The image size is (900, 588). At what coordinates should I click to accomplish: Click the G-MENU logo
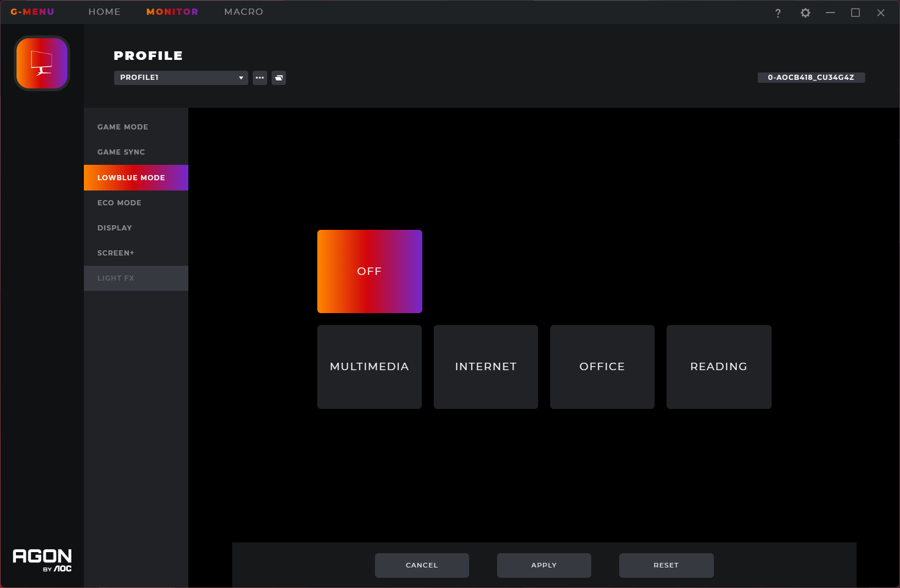33,12
